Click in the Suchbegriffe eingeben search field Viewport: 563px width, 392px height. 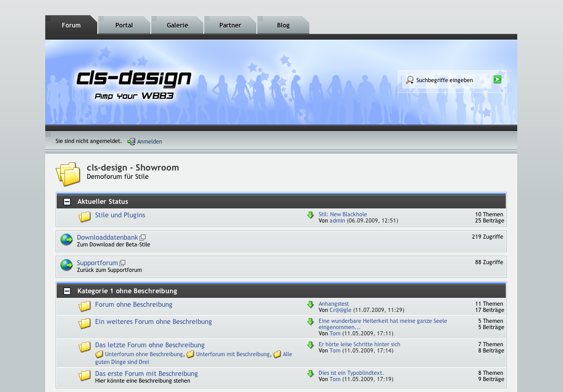click(x=450, y=80)
